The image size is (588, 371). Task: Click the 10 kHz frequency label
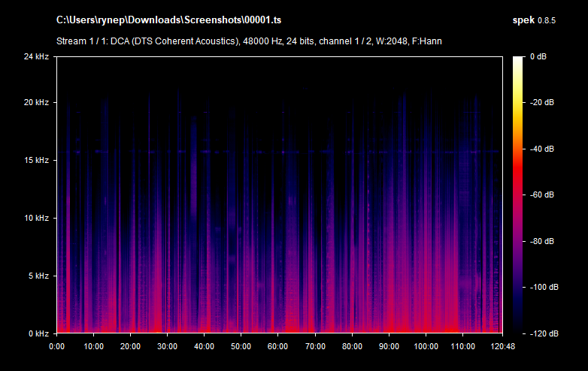36,218
